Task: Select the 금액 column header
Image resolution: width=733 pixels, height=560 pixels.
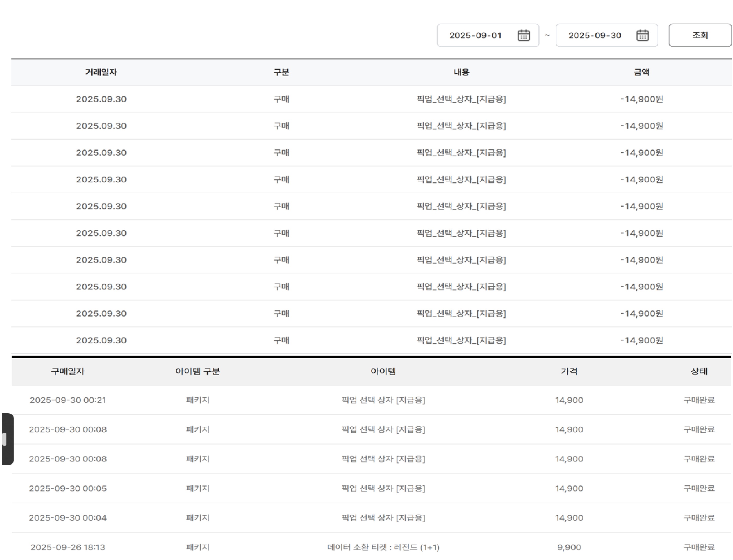Action: 641,72
